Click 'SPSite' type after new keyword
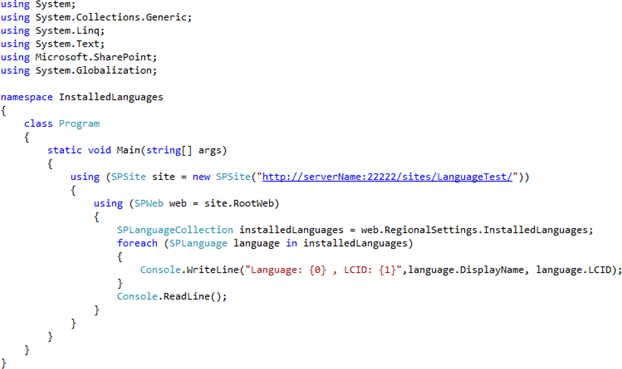The image size is (622, 369). [233, 177]
